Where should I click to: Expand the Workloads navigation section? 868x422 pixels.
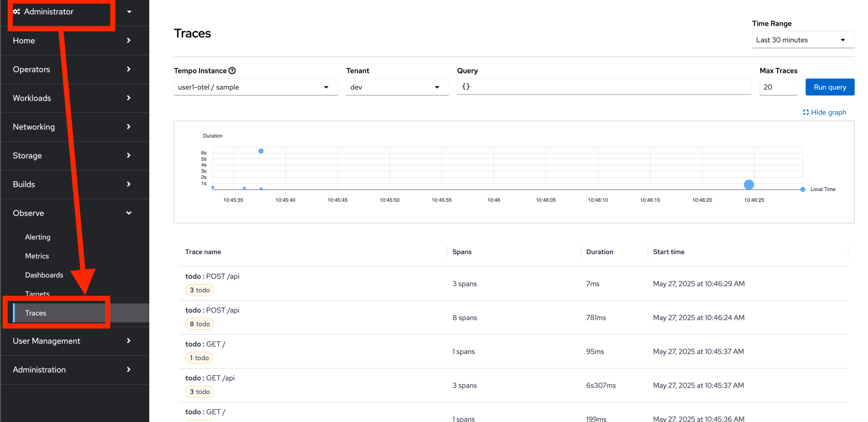pyautogui.click(x=74, y=98)
